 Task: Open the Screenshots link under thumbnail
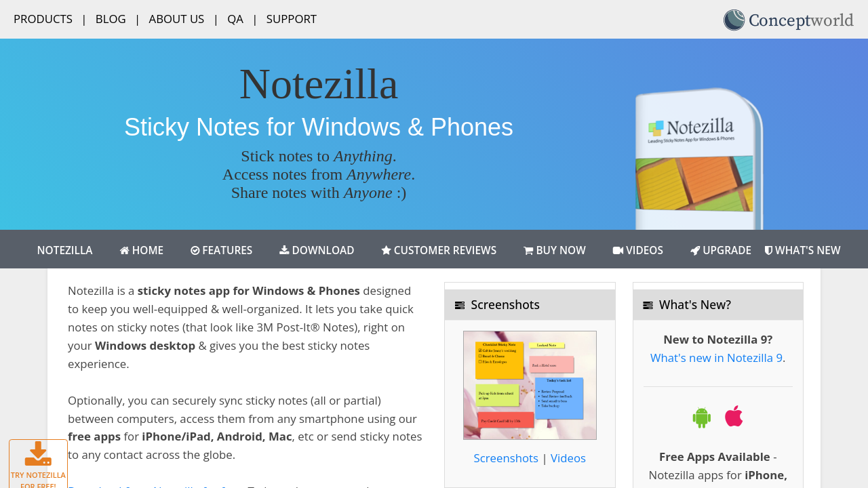point(506,458)
